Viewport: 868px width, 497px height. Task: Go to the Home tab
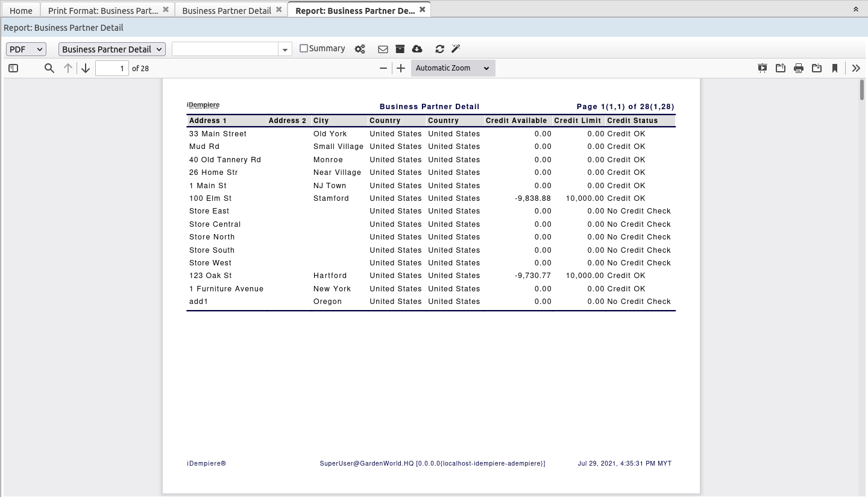click(x=21, y=10)
